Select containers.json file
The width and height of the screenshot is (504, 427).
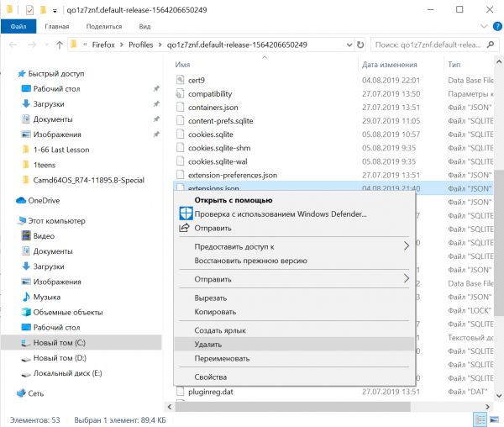pyautogui.click(x=213, y=108)
